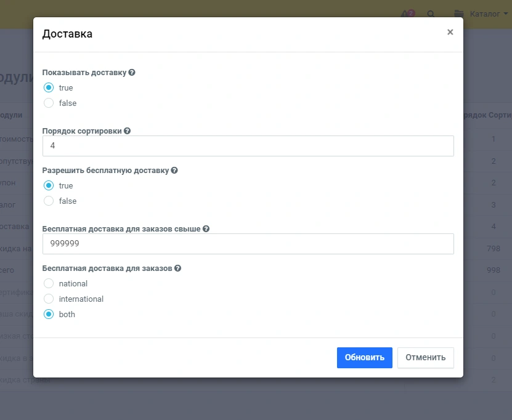Image resolution: width=512 pixels, height=420 pixels.
Task: Select the "international" radio option
Action: point(49,299)
